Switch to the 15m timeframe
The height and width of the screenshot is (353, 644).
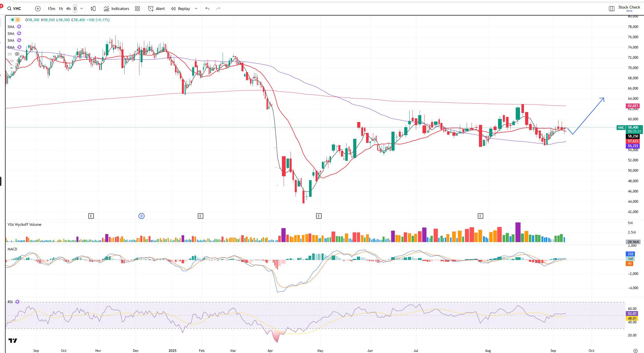coord(51,9)
